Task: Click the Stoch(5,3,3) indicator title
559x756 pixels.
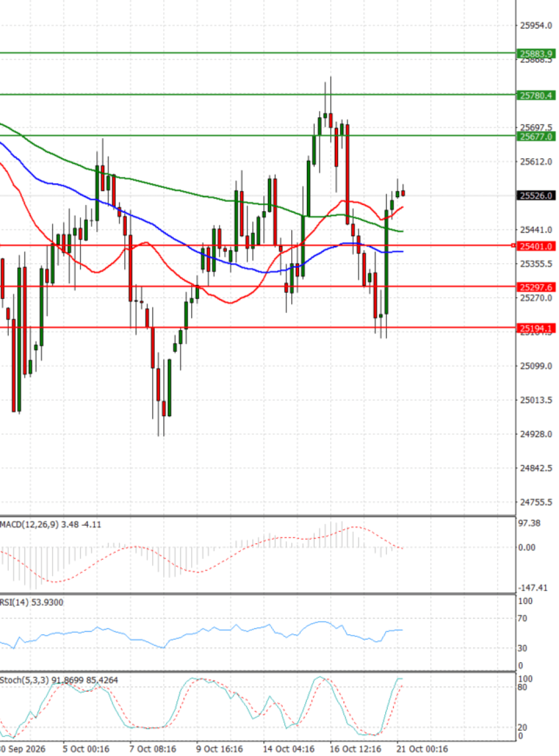Action: tap(59, 680)
